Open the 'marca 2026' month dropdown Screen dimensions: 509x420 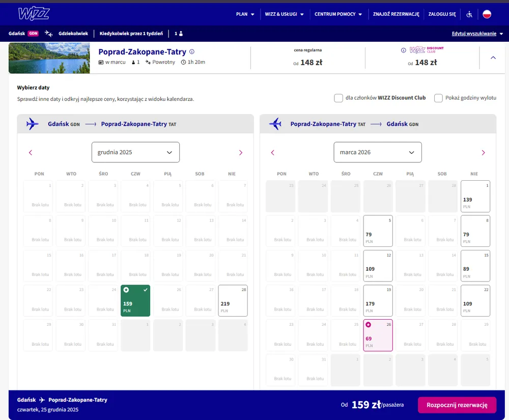click(x=378, y=152)
